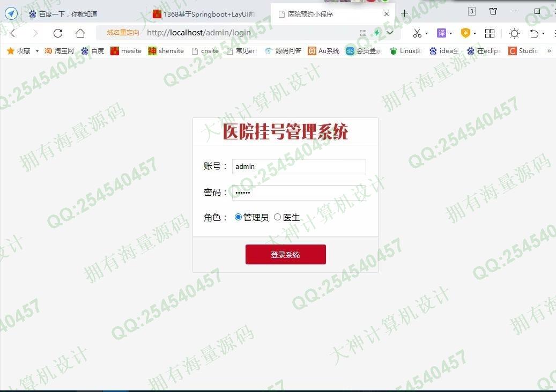Open the 百度 bookmark

tap(93, 51)
